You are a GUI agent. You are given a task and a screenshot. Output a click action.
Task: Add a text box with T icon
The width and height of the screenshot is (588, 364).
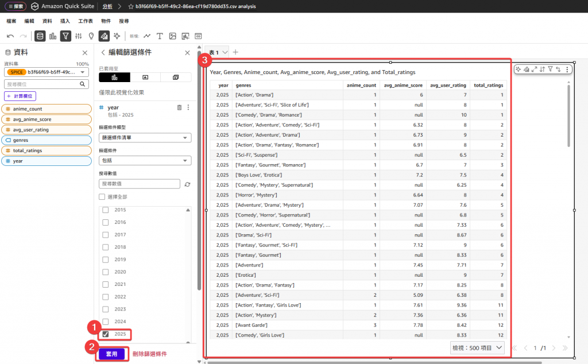tap(160, 36)
